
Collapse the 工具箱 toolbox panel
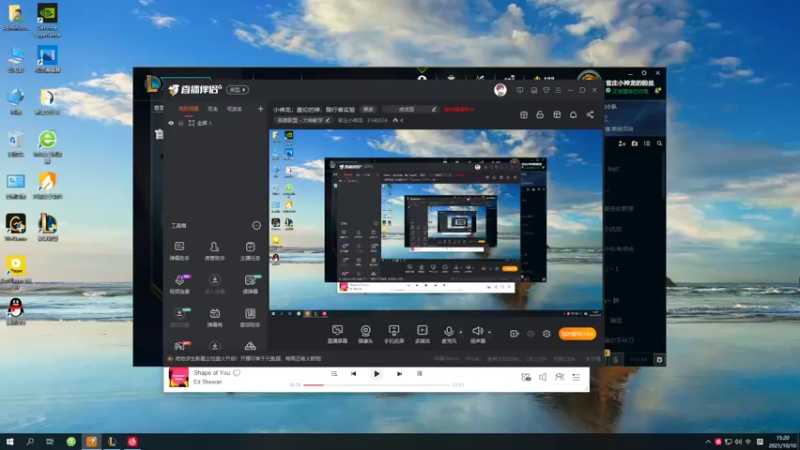[x=256, y=226]
